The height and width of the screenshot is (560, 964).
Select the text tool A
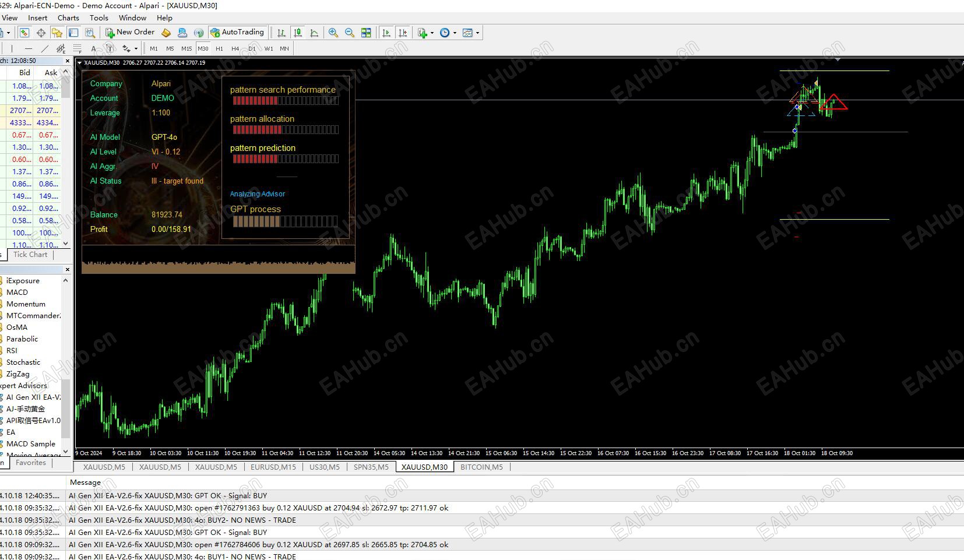click(x=93, y=48)
